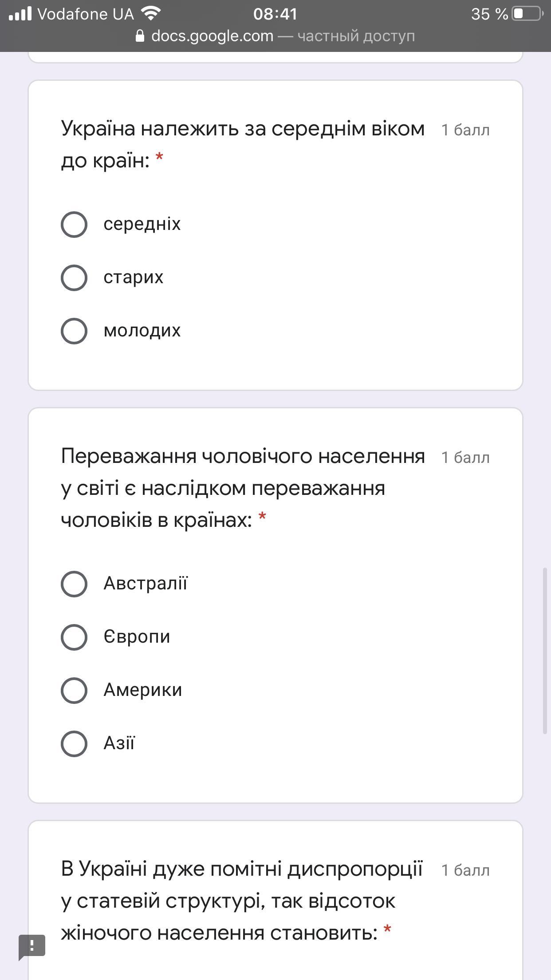Tap the lock icon beside docs.google.com
Screen dimensions: 551x980
[140, 36]
